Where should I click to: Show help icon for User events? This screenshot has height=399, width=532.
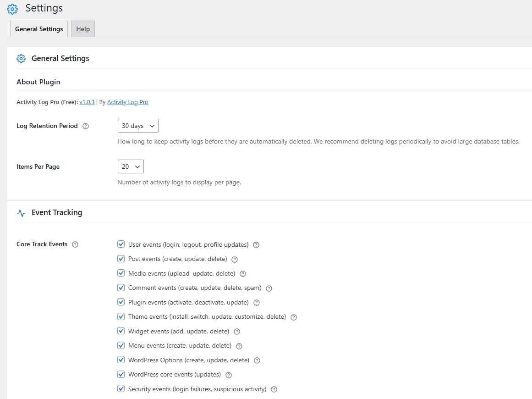coord(256,245)
